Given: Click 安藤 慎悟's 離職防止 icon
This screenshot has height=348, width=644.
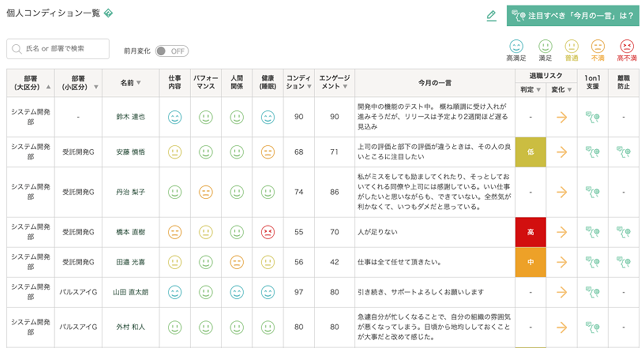Looking at the screenshot, I should (624, 152).
